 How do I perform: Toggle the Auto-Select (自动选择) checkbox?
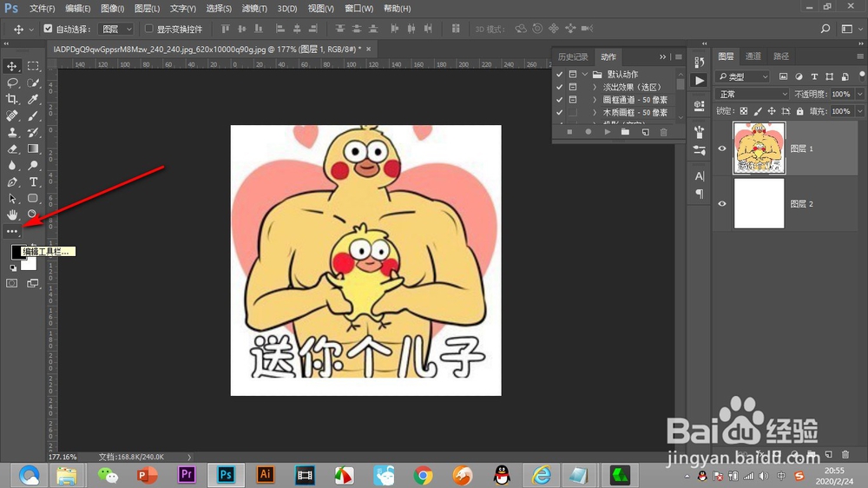click(x=48, y=29)
